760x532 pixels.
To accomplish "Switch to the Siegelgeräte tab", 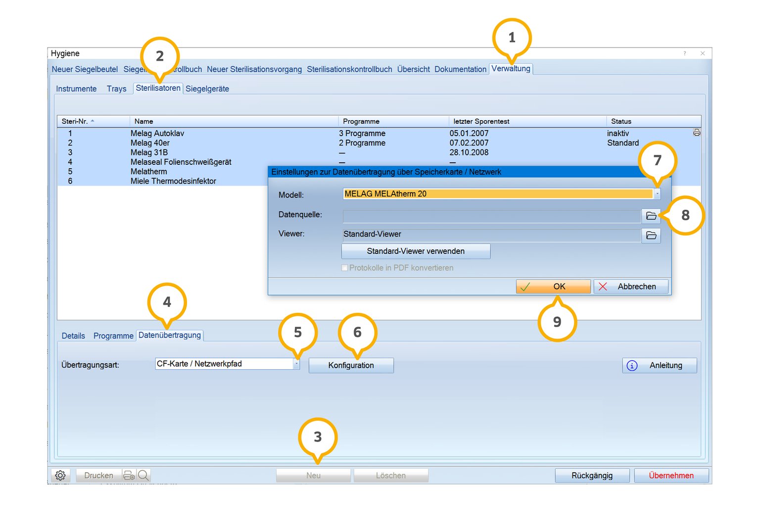I will (x=207, y=89).
